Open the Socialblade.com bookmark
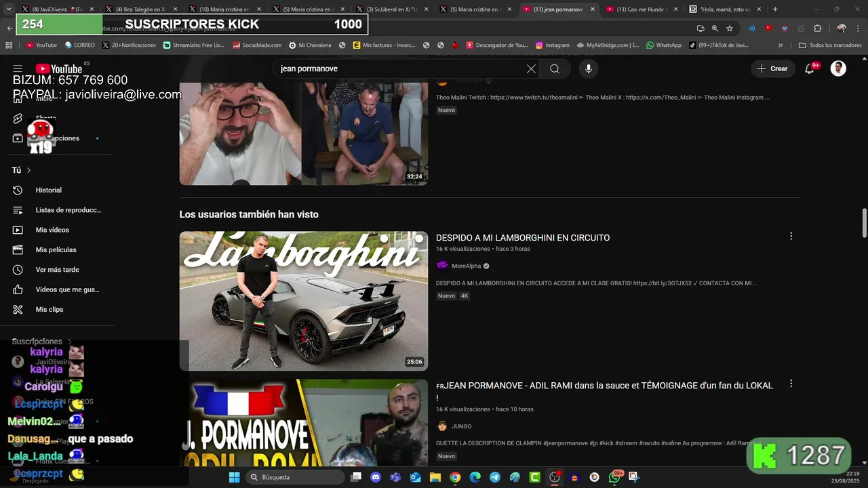Screen dimensions: 868x488 (257, 45)
